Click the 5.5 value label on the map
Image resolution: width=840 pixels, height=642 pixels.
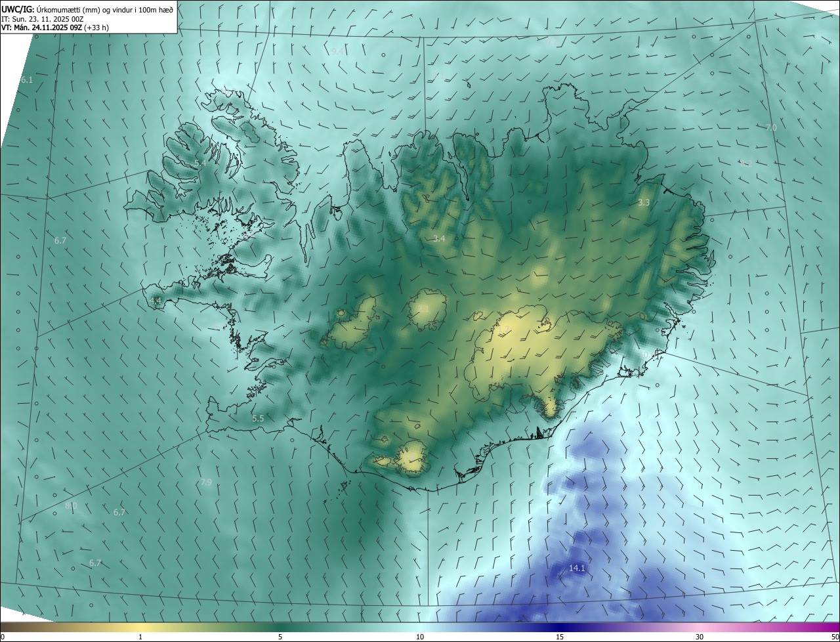[x=258, y=418]
